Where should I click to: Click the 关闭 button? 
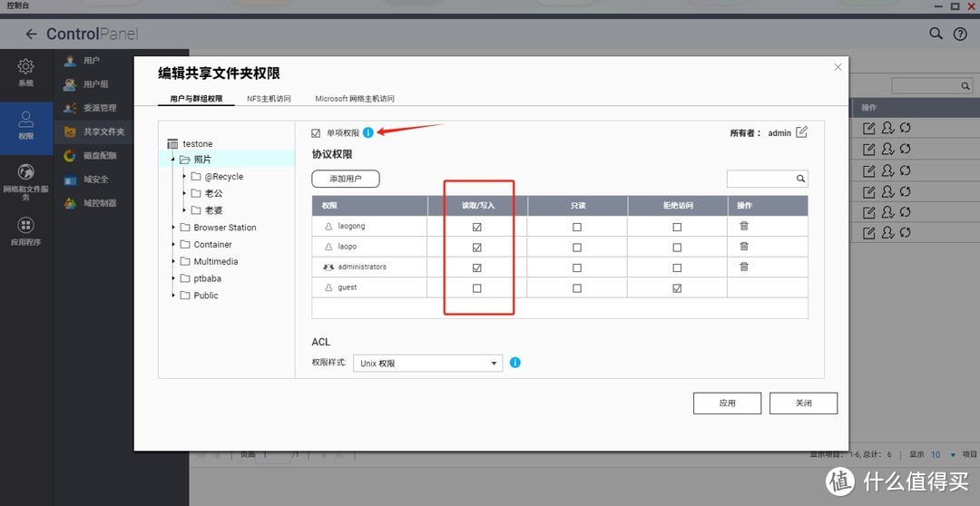(x=803, y=404)
